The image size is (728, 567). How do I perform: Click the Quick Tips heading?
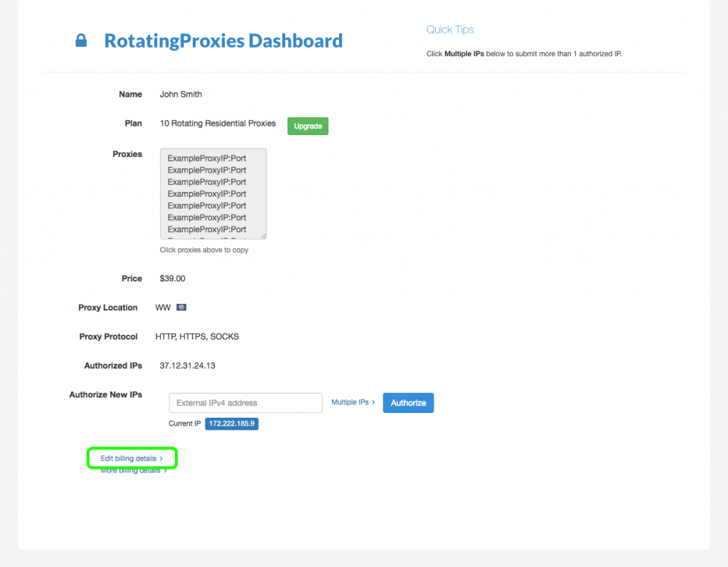coord(450,30)
